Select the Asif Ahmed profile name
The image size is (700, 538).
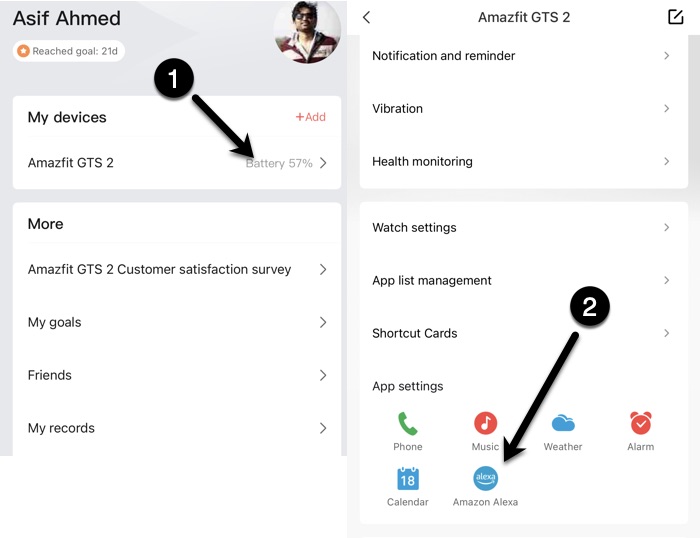click(x=67, y=18)
